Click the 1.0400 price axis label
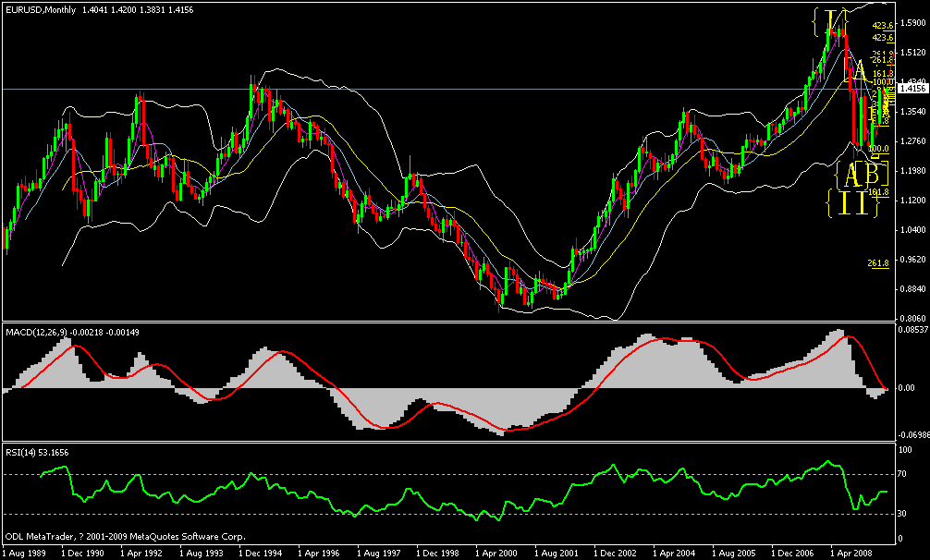 tap(912, 230)
